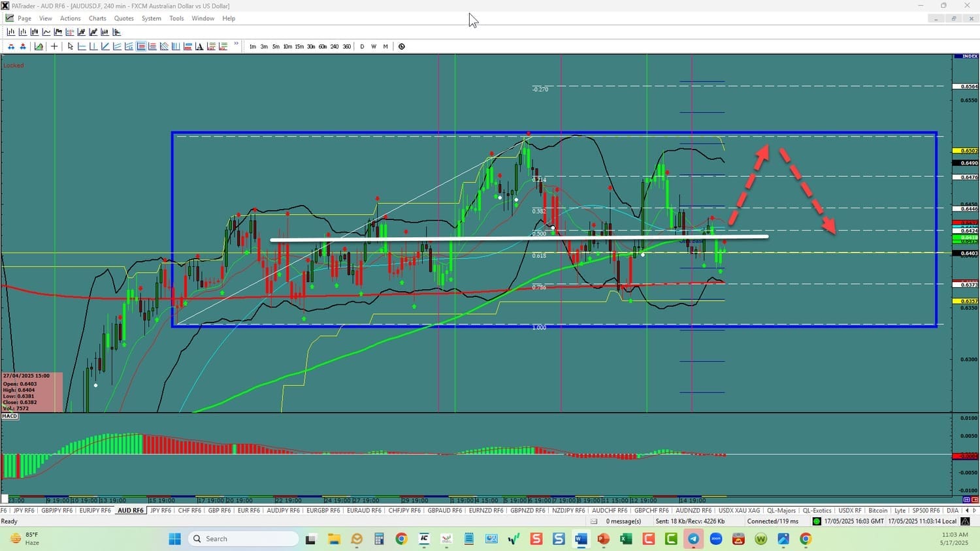Switch chart to the 60m timeframe
Screen dimensions: 980x551
(x=323, y=46)
